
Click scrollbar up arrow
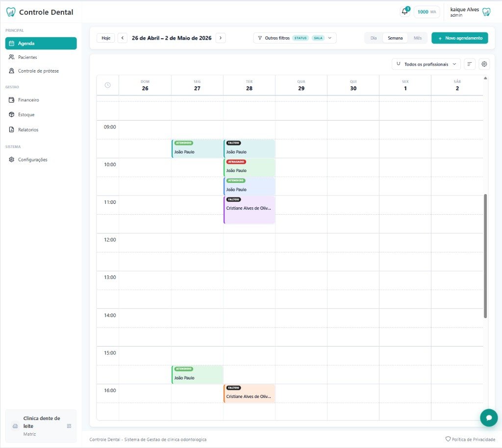coord(485,78)
